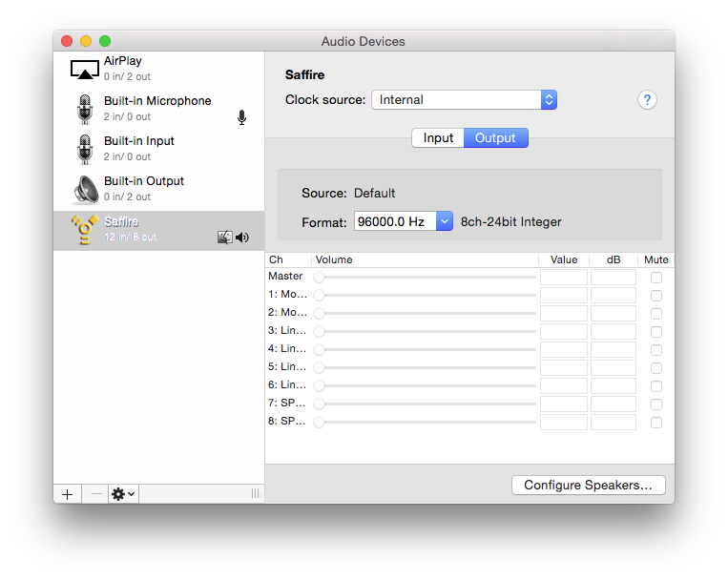
Task: Add a new audio device with plus
Action: tap(68, 494)
